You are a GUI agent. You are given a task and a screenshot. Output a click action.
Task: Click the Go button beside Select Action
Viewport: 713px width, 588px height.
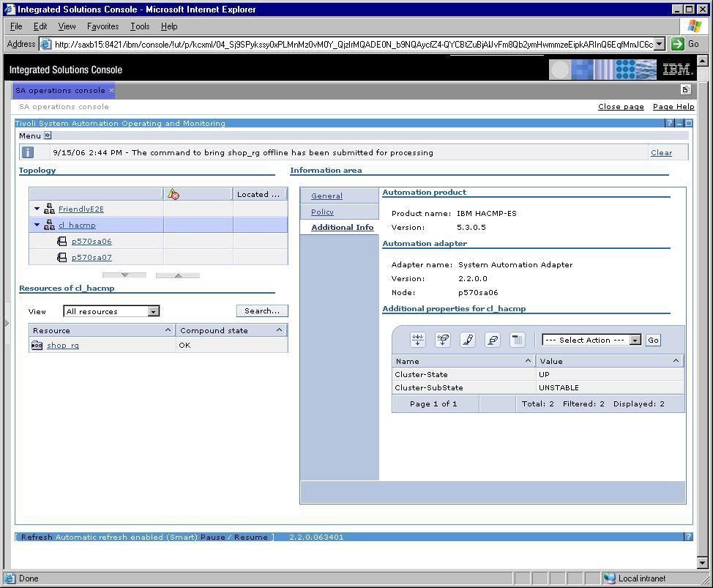point(653,340)
